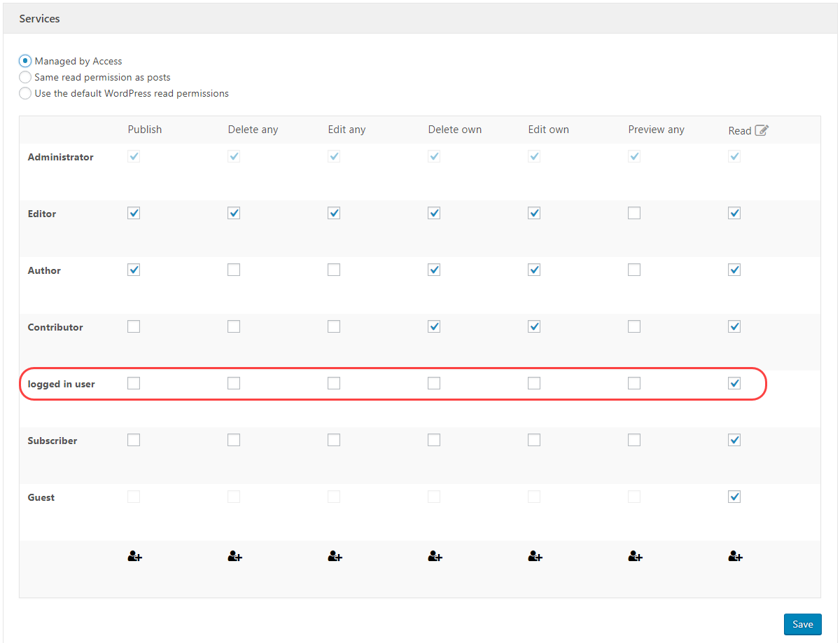Click the Preview any column header
This screenshot has height=643, width=840.
click(x=657, y=130)
